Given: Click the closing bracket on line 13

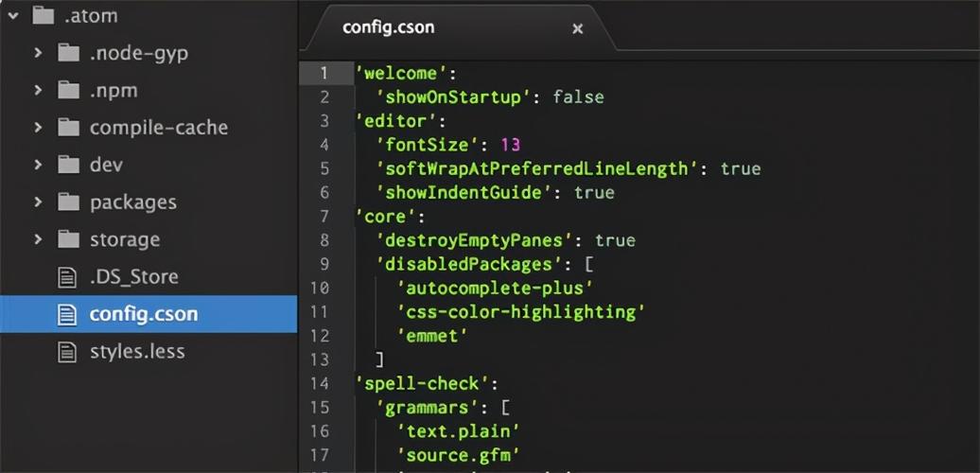Looking at the screenshot, I should click(379, 359).
